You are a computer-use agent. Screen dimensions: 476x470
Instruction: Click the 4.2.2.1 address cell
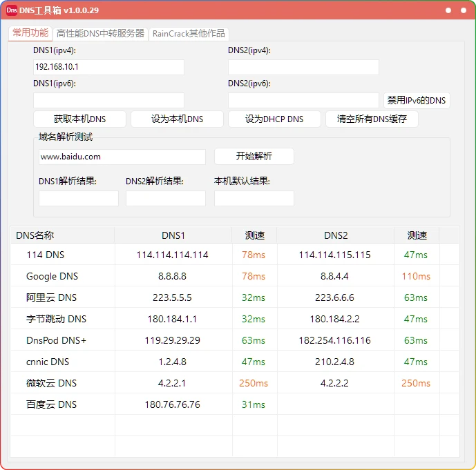[x=172, y=383]
